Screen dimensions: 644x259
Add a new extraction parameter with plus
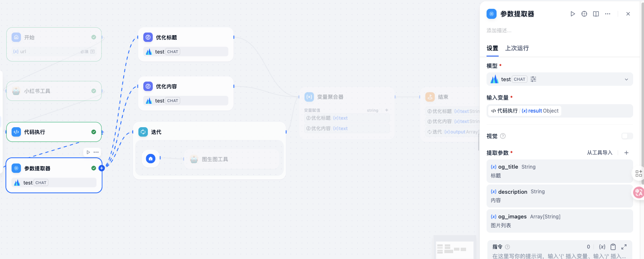[x=626, y=153]
